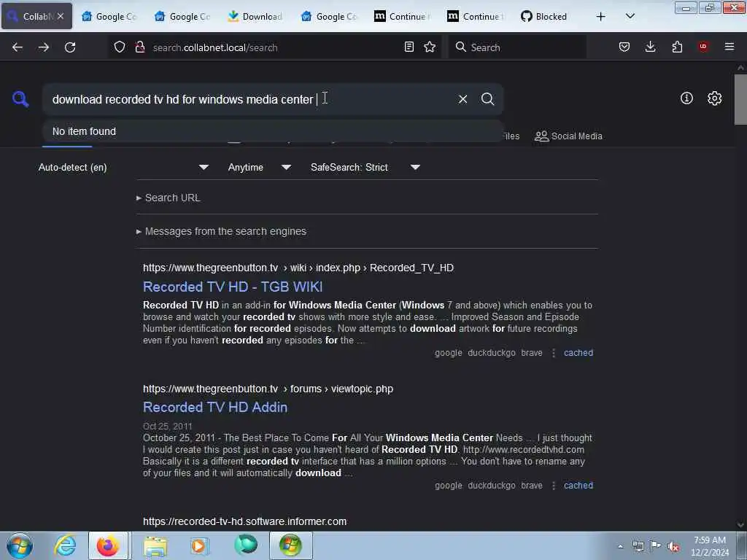
Task: Bookmark this page with the star
Action: [x=430, y=47]
